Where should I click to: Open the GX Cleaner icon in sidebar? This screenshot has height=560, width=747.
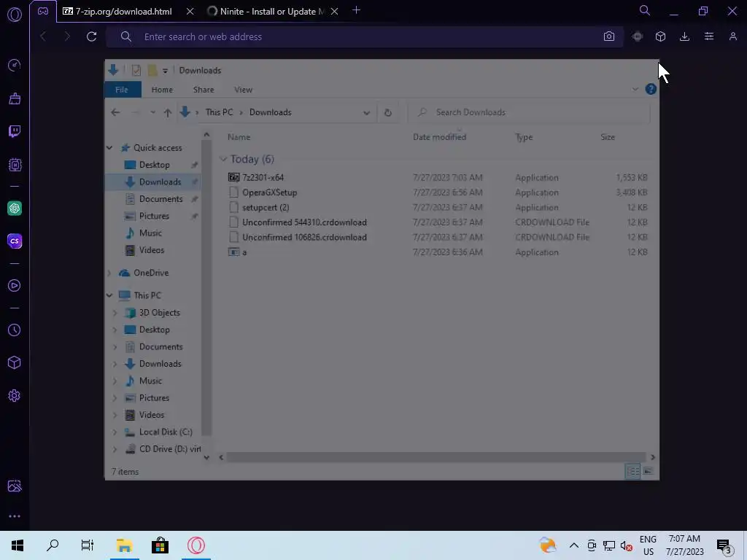click(15, 98)
